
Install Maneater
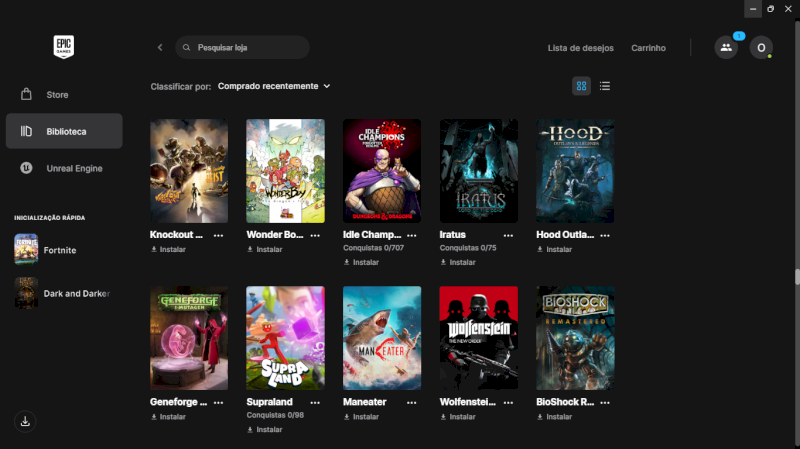361,417
